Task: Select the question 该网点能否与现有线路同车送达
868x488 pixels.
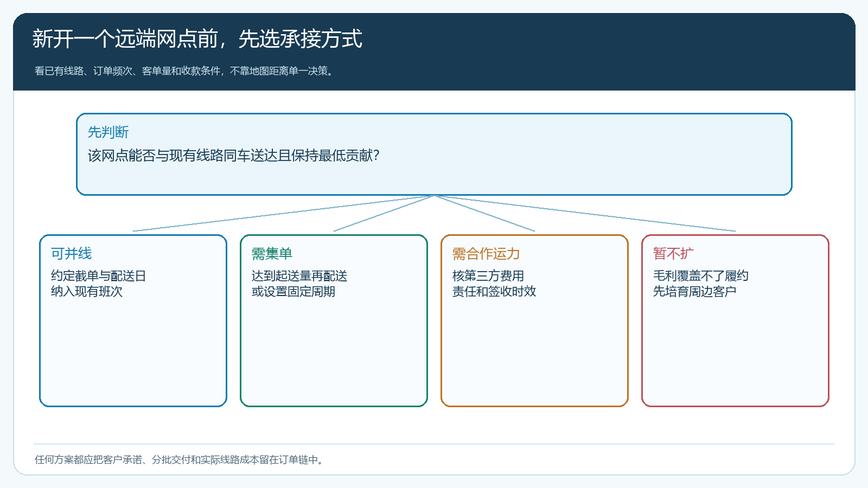Action: tap(233, 156)
